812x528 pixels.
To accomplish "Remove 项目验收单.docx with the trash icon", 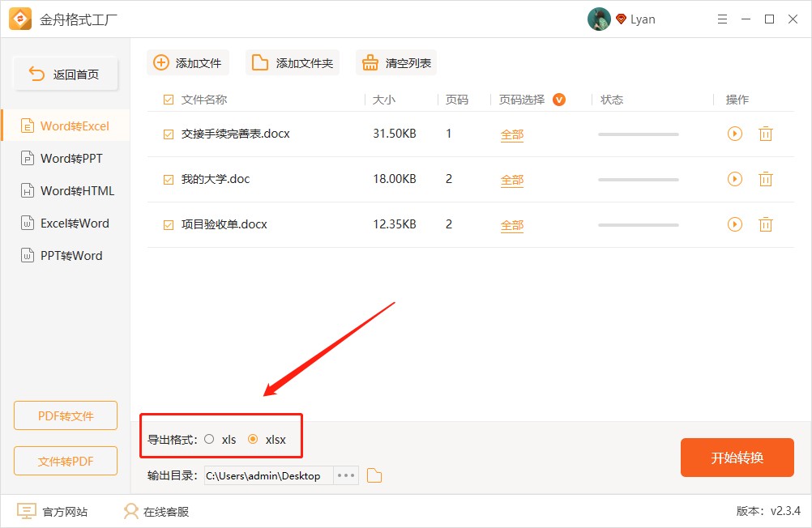I will click(766, 224).
